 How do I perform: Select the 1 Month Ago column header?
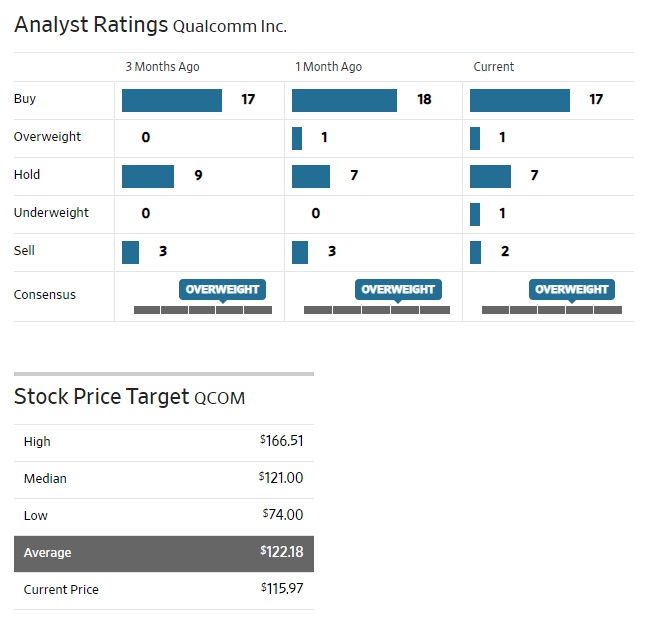[x=328, y=67]
